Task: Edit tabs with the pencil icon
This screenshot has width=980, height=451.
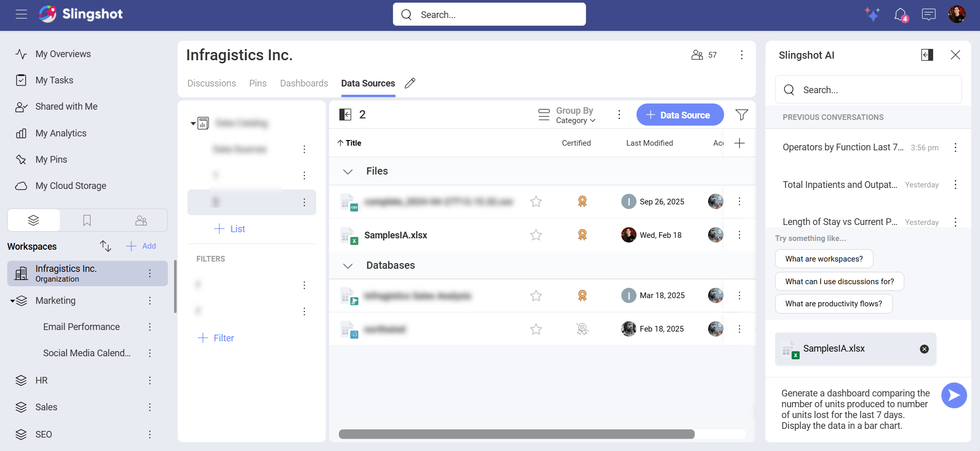Action: (410, 83)
